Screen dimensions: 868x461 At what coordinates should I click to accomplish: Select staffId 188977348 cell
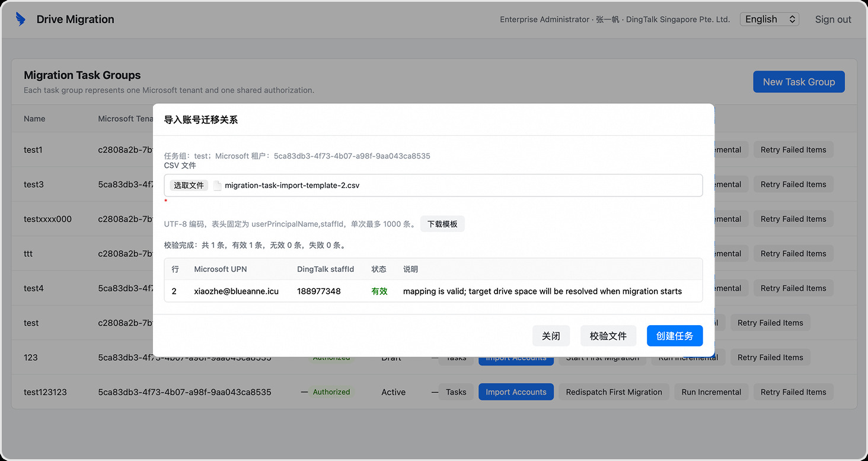tap(318, 291)
